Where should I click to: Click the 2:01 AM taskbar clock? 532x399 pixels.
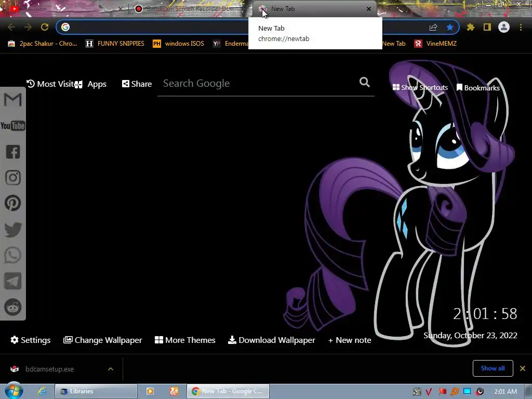(506, 392)
